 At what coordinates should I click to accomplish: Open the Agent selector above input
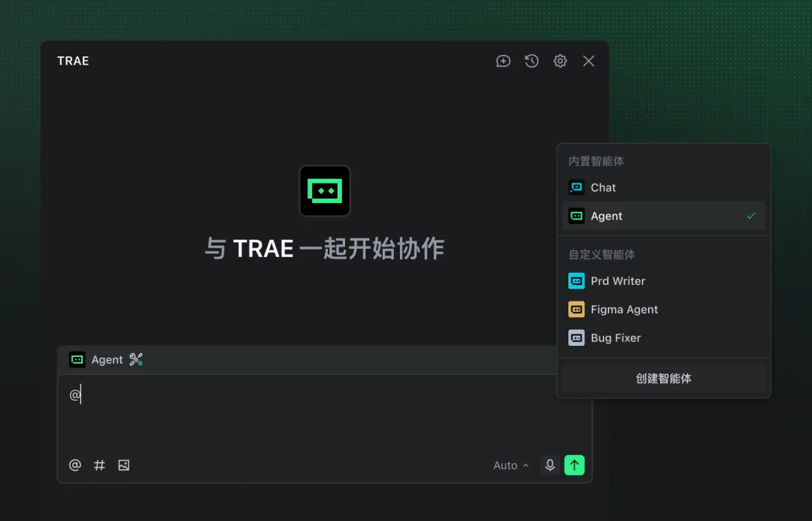click(96, 359)
